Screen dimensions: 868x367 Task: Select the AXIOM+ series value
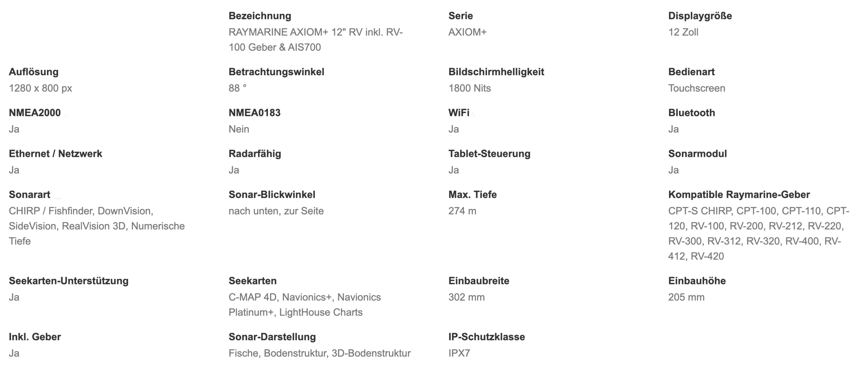[467, 32]
